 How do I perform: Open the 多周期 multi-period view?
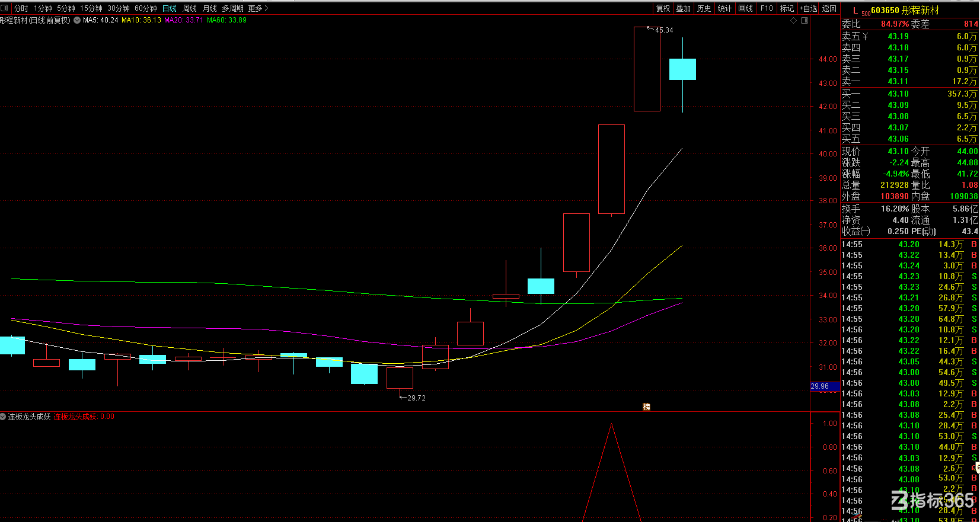pyautogui.click(x=233, y=8)
